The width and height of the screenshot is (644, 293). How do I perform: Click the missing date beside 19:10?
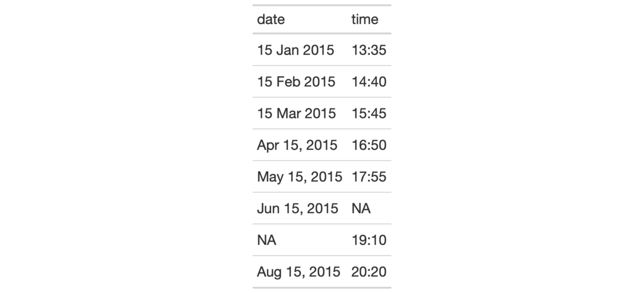[266, 240]
